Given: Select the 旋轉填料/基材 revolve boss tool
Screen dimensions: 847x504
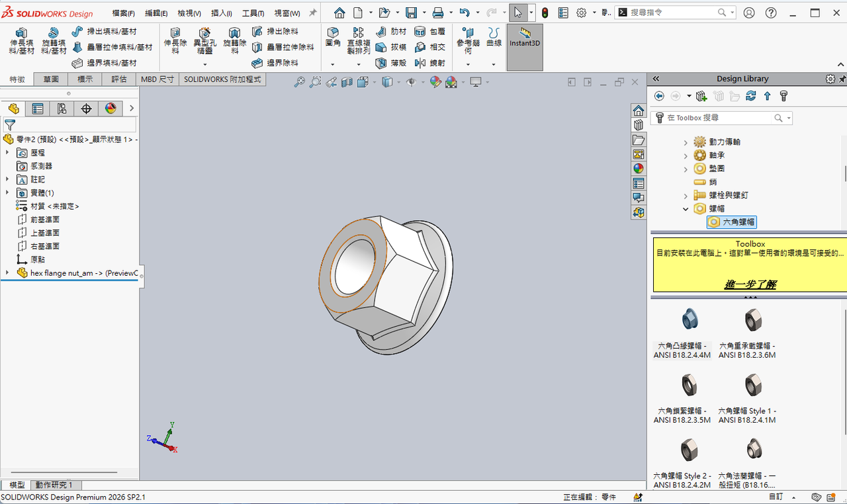Looking at the screenshot, I should point(54,41).
